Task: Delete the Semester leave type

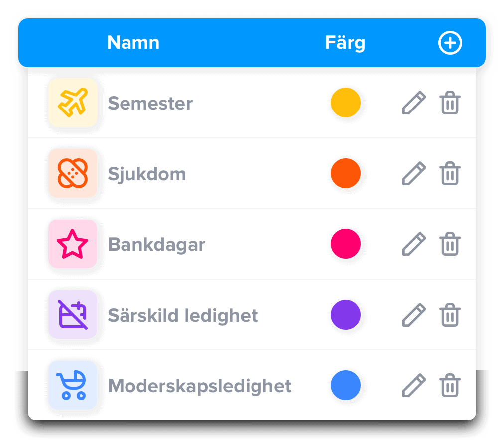Action: point(450,103)
